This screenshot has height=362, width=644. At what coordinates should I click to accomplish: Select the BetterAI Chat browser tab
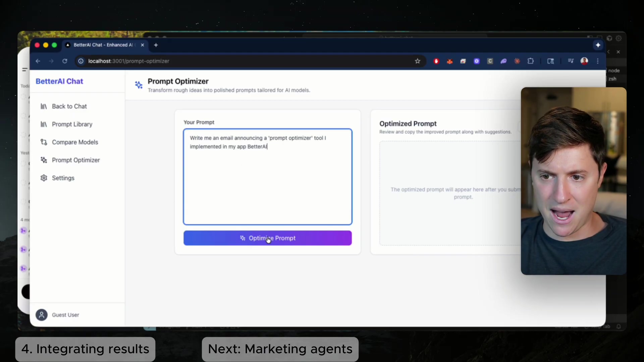(x=104, y=45)
